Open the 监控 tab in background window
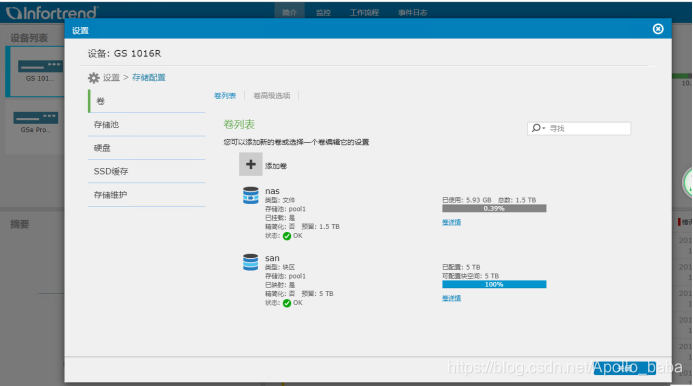This screenshot has width=693, height=386. coord(324,12)
